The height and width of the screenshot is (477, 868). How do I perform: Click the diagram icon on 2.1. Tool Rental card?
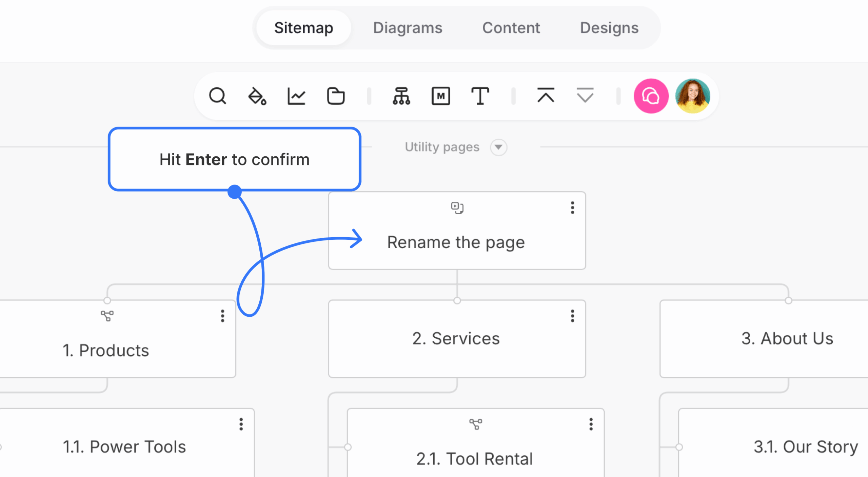(x=476, y=424)
